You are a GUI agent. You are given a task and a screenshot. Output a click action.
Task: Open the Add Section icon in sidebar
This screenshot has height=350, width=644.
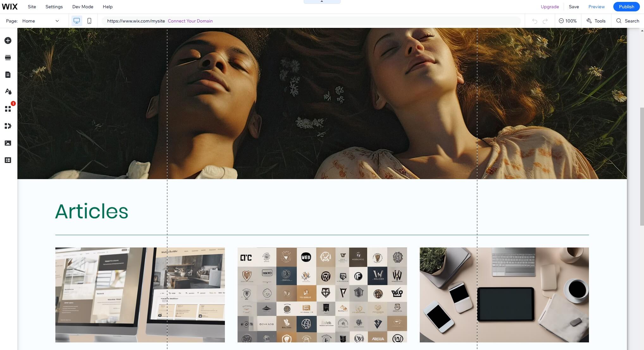pyautogui.click(x=8, y=58)
